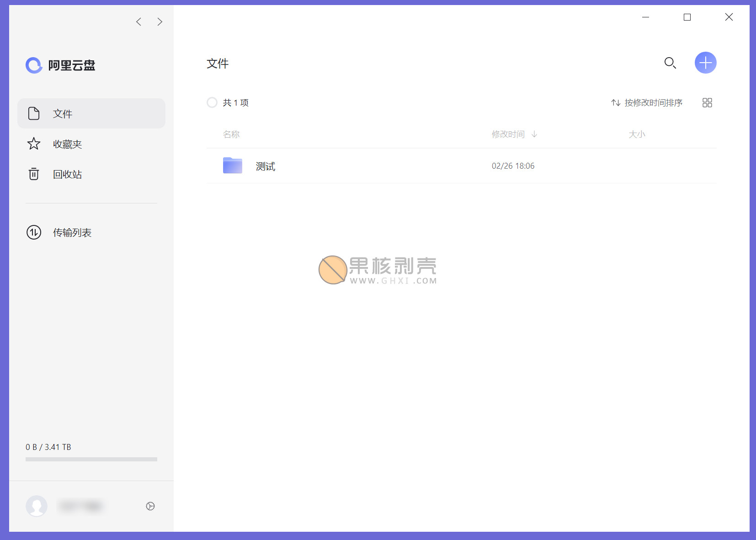
Task: Click the user avatar icon
Action: [x=37, y=506]
